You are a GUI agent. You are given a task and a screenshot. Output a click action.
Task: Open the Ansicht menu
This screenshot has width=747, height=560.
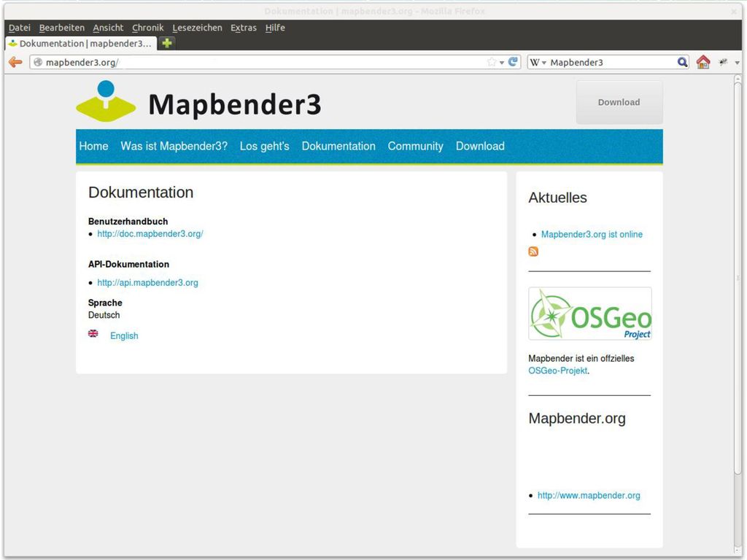[x=108, y=28]
